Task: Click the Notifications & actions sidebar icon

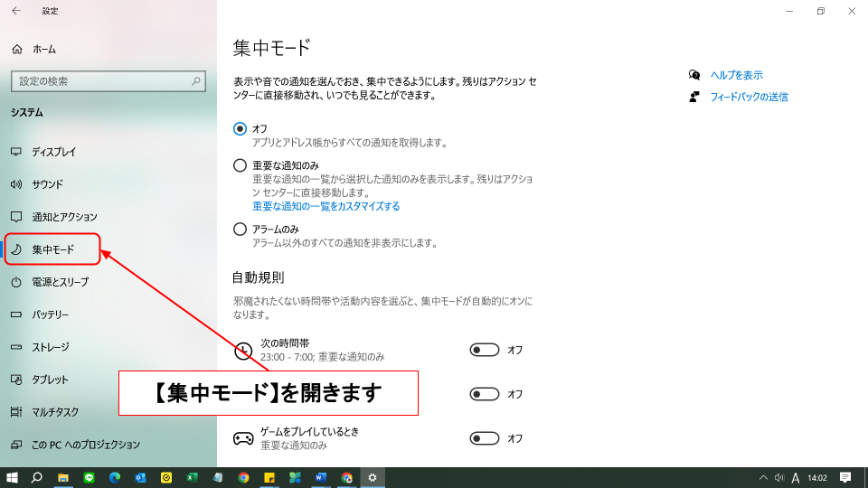Action: (16, 217)
